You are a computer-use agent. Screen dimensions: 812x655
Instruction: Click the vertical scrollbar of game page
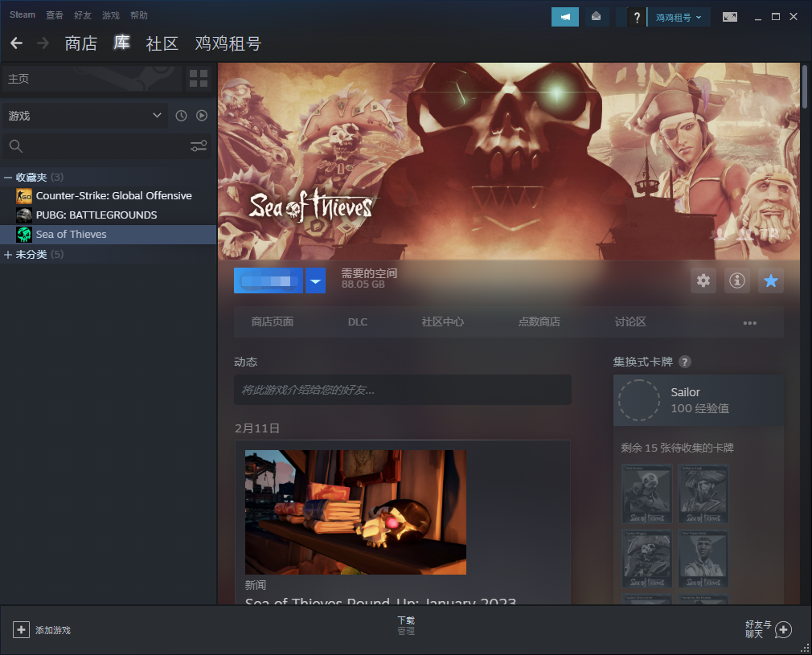pos(804,86)
